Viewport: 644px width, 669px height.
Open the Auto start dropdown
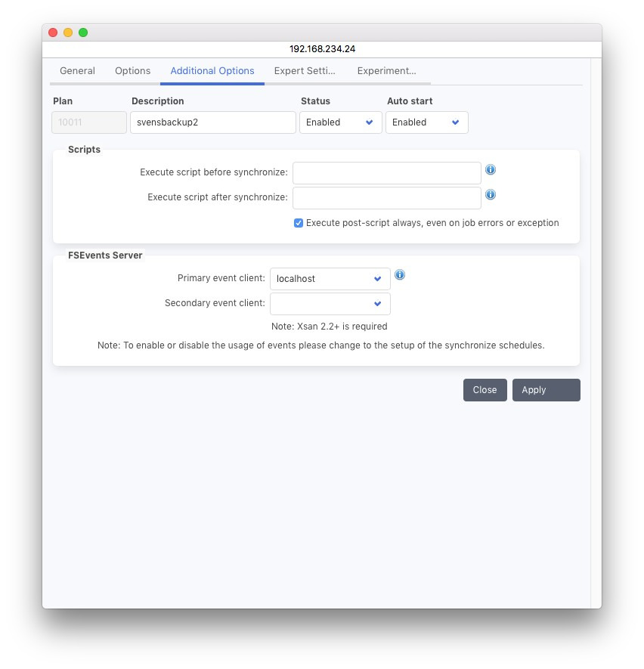click(426, 122)
